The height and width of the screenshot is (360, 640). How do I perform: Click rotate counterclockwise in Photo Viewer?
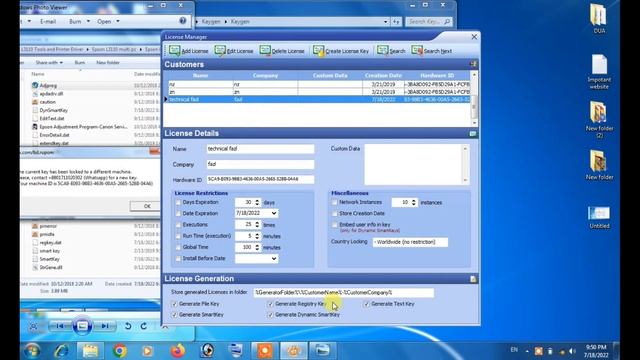[x=128, y=326]
